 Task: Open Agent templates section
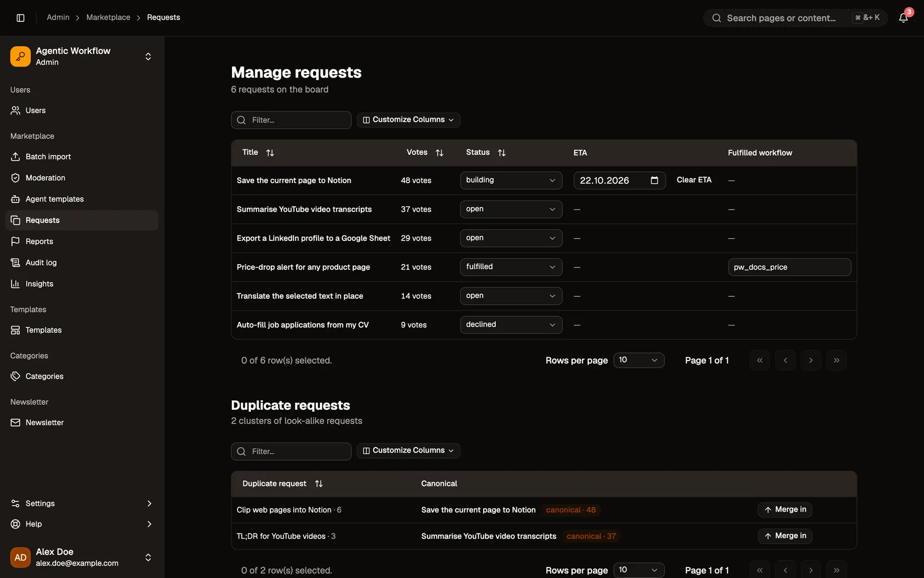pos(82,199)
